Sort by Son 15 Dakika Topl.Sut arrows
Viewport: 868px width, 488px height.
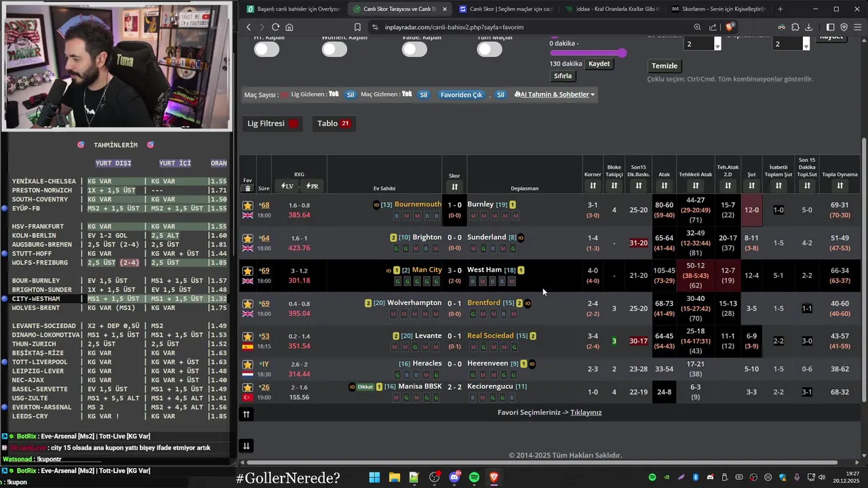807,186
